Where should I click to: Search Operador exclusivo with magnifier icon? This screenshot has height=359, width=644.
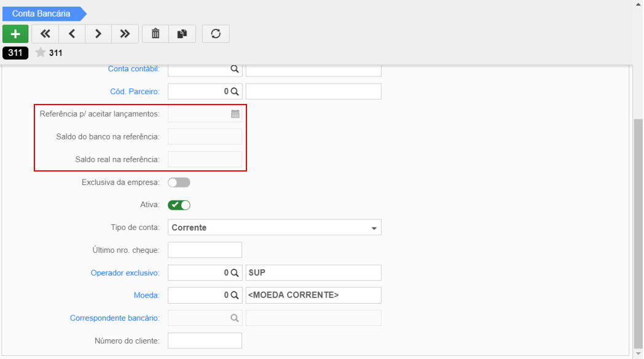click(235, 273)
